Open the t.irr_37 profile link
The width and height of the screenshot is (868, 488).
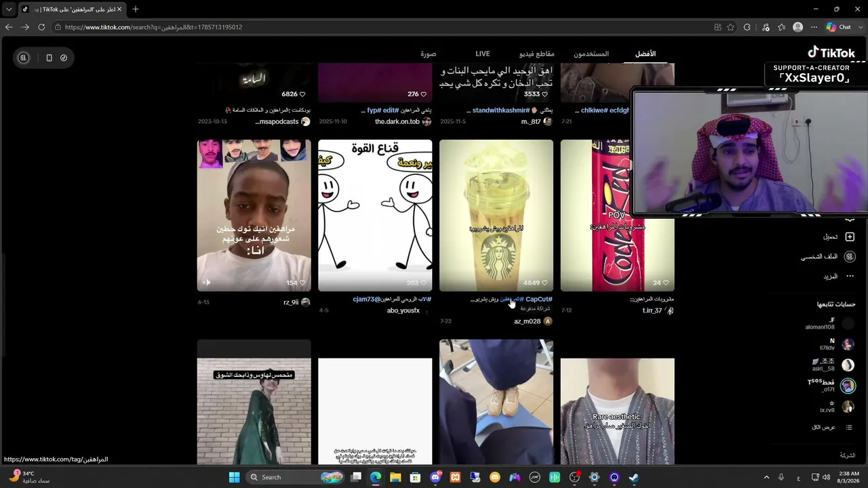point(652,310)
